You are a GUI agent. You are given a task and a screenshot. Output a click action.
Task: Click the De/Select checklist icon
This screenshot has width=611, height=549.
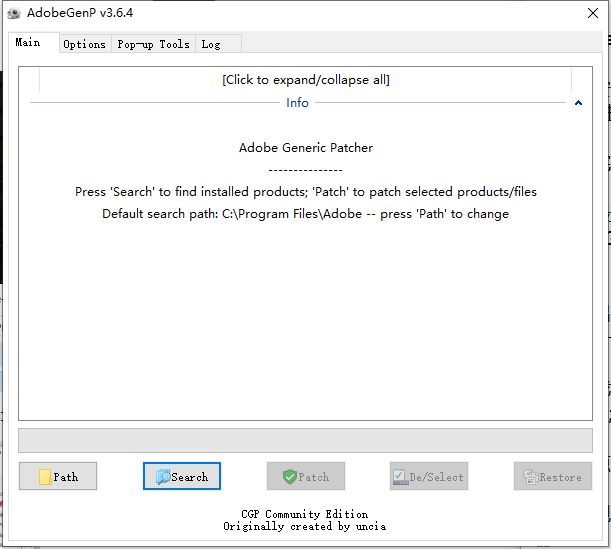(400, 477)
